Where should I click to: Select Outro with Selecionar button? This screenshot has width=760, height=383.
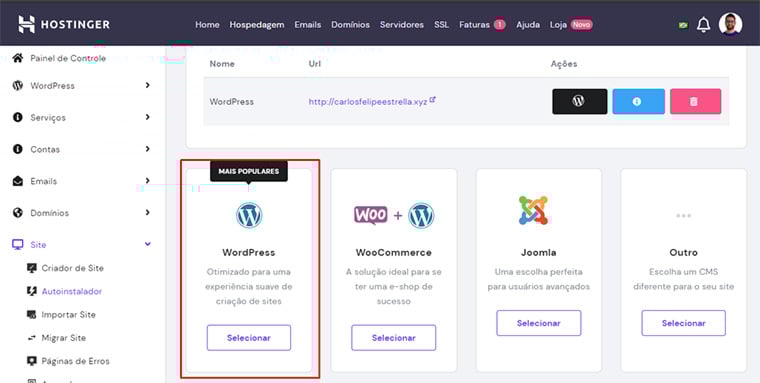click(x=683, y=323)
